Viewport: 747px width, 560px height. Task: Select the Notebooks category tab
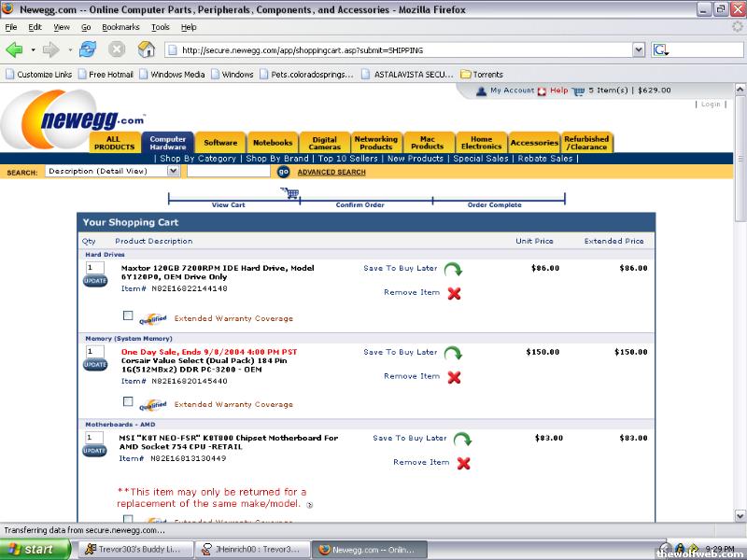coord(273,143)
